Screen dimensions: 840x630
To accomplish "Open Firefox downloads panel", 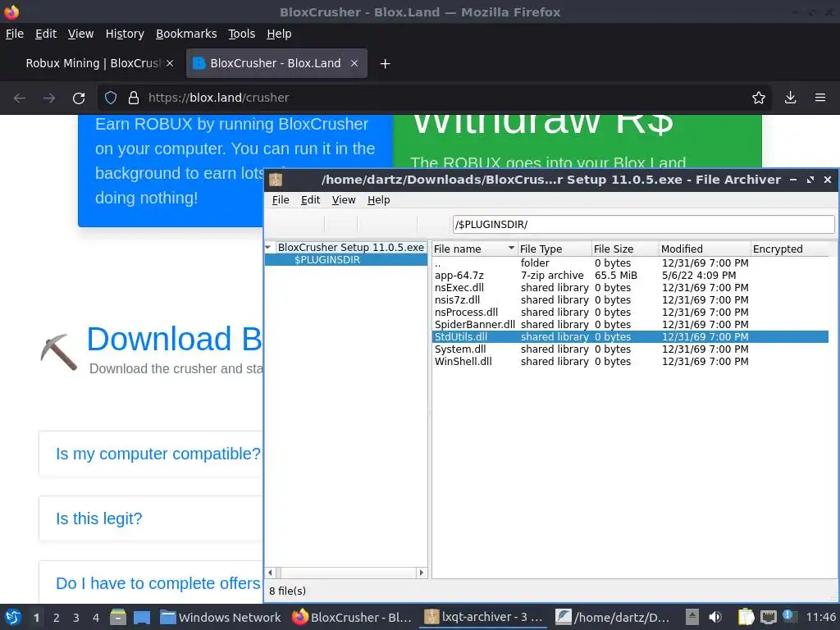I will click(790, 98).
